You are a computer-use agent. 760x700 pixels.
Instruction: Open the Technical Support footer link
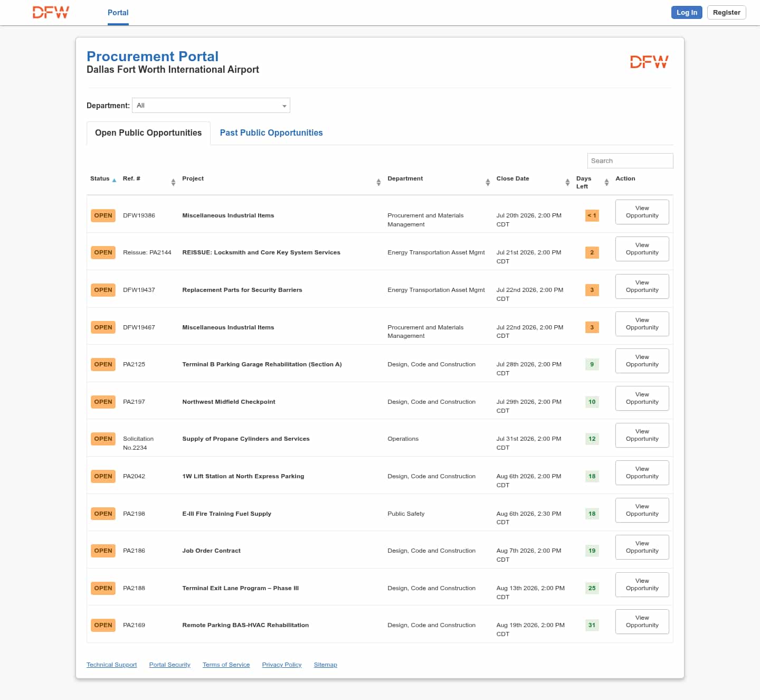(111, 665)
